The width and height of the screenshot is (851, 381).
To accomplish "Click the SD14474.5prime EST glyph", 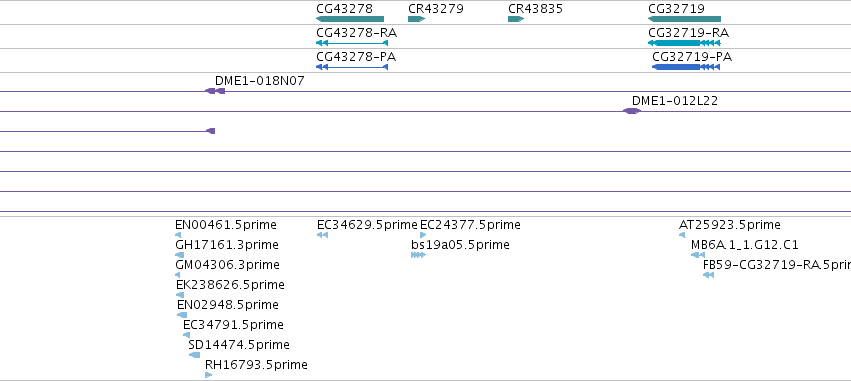I will coord(194,355).
